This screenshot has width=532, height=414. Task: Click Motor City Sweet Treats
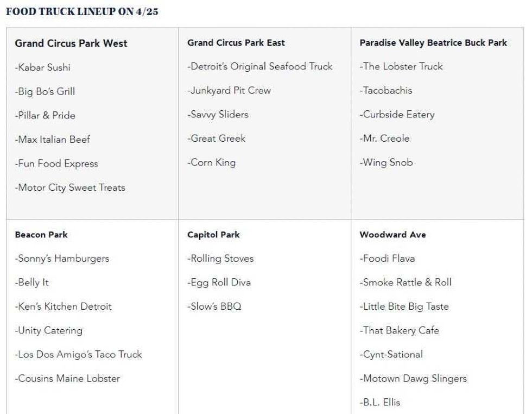click(70, 187)
